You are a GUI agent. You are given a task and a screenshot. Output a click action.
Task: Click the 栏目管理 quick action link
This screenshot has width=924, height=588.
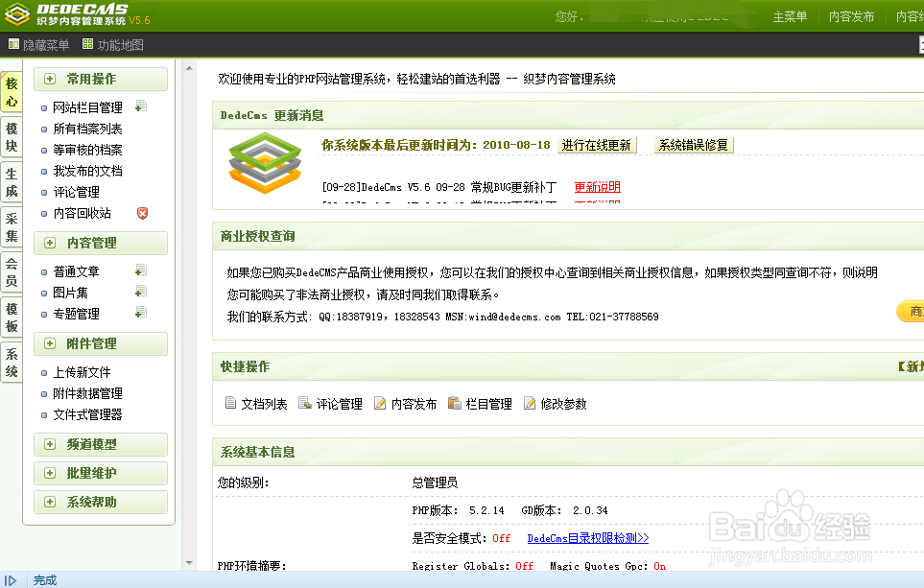488,404
